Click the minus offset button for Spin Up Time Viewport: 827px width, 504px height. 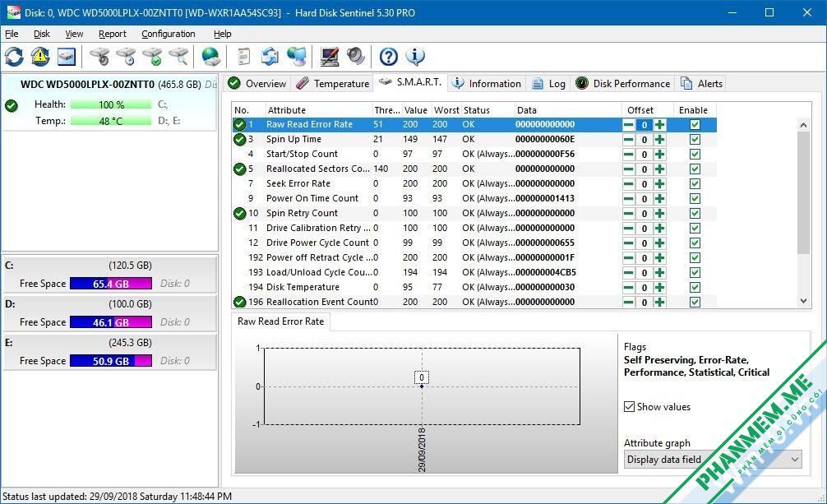point(628,139)
